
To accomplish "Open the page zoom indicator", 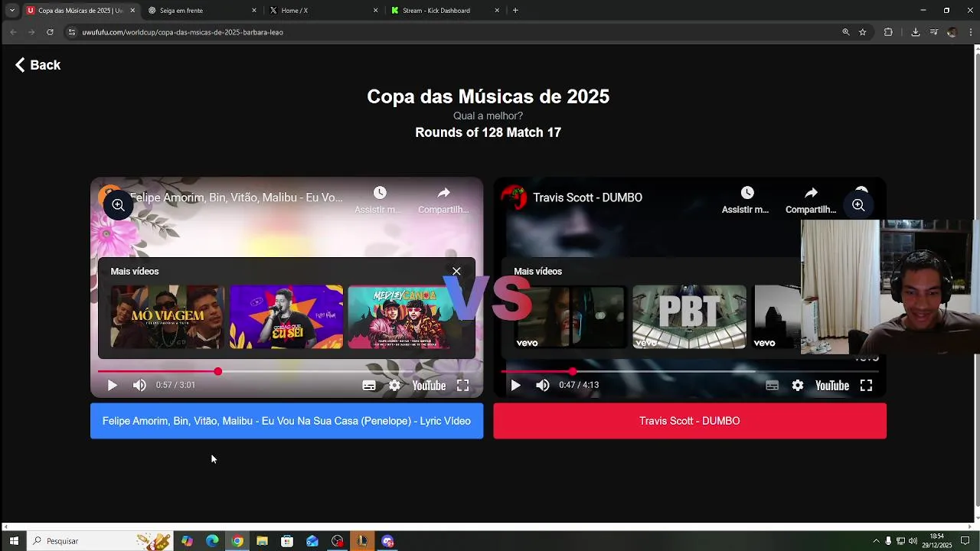I will [x=846, y=32].
